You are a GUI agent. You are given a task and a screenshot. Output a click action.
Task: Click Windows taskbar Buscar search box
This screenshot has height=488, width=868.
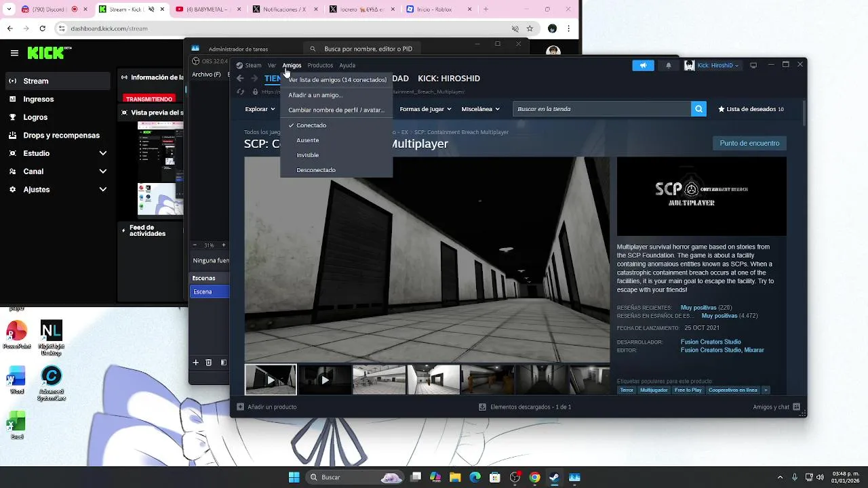(356, 477)
